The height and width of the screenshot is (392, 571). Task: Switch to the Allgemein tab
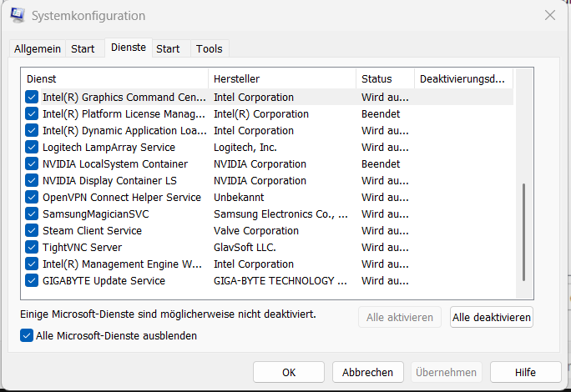(38, 49)
